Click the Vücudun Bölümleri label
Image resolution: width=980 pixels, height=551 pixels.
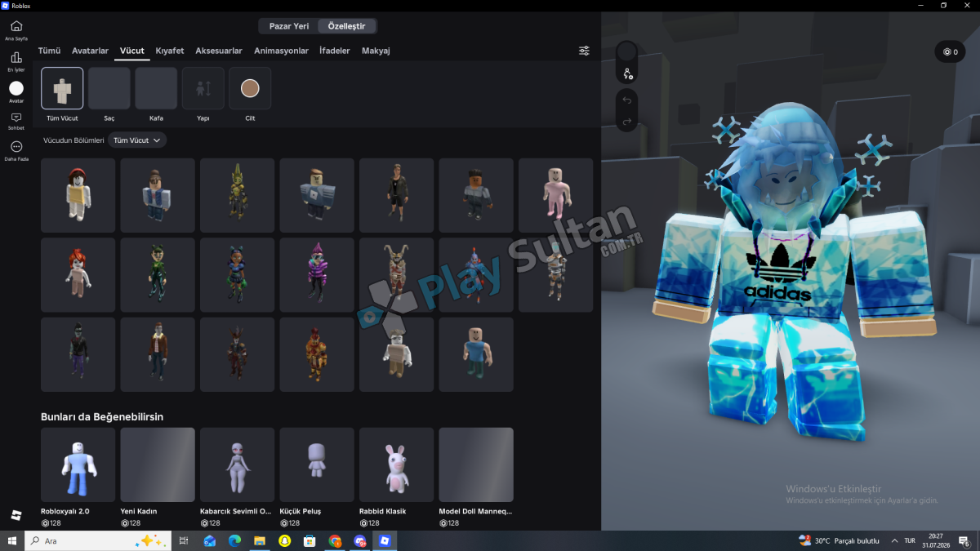click(x=73, y=140)
